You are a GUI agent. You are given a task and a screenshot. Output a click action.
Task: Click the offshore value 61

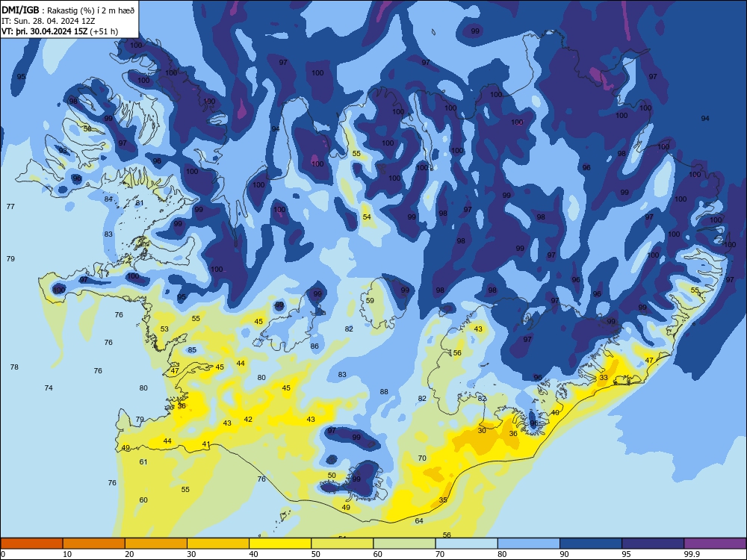tap(143, 462)
